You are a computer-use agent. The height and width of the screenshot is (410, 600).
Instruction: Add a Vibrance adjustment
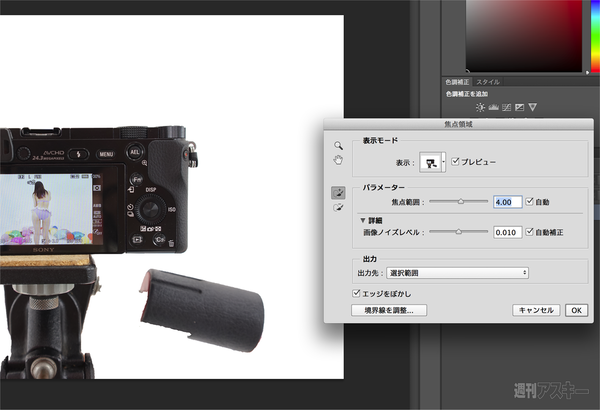(x=532, y=107)
